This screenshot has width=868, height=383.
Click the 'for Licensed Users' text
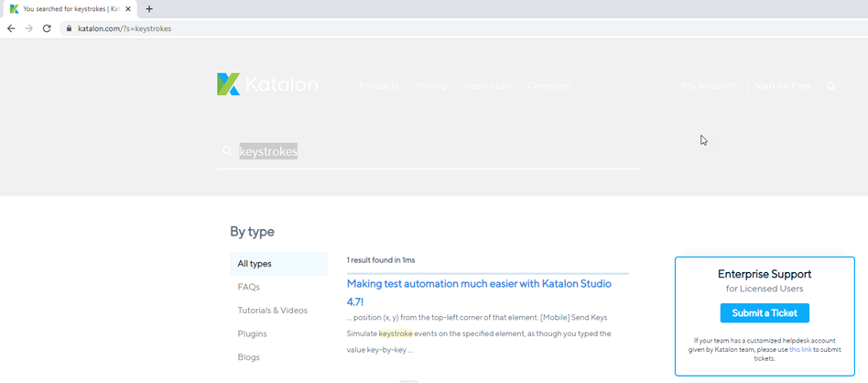(765, 289)
